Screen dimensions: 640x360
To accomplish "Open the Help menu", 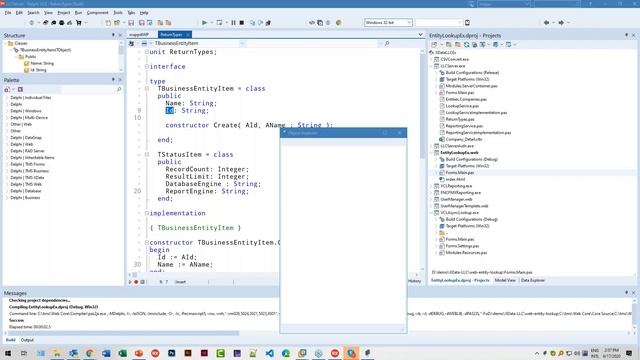I will (144, 13).
